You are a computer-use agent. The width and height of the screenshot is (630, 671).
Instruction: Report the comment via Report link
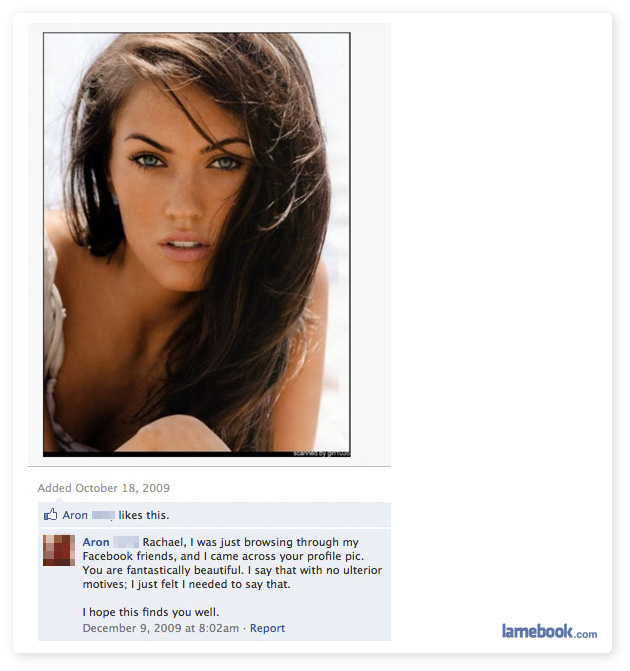[267, 628]
